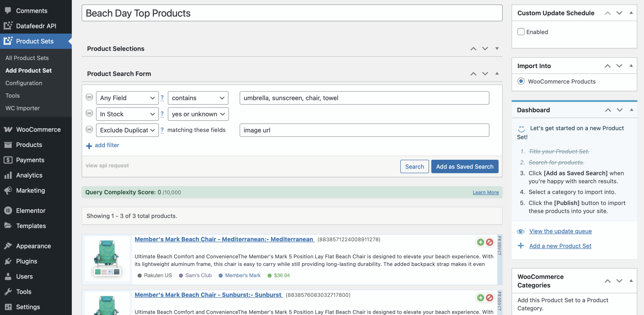
Task: Click the Products archive icon
Action: point(8,145)
